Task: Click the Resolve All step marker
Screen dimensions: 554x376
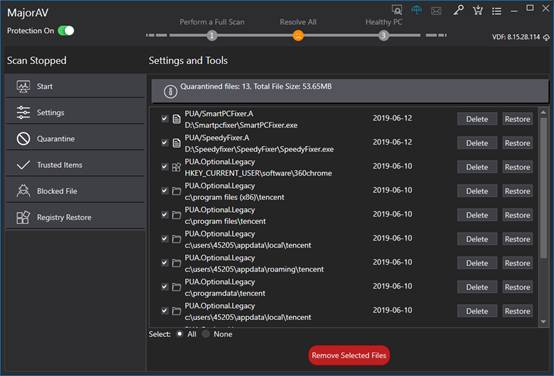Action: point(298,35)
